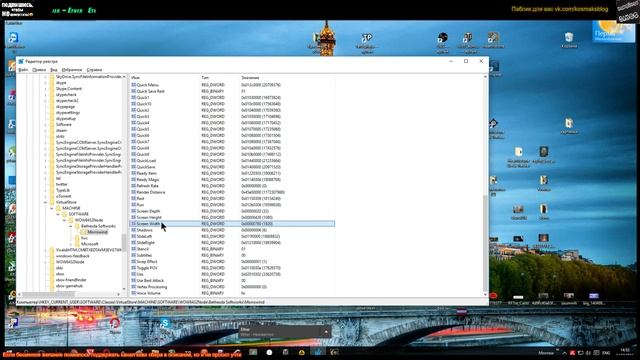Open the Файл menu
The height and width of the screenshot is (360, 640).
tap(23, 70)
